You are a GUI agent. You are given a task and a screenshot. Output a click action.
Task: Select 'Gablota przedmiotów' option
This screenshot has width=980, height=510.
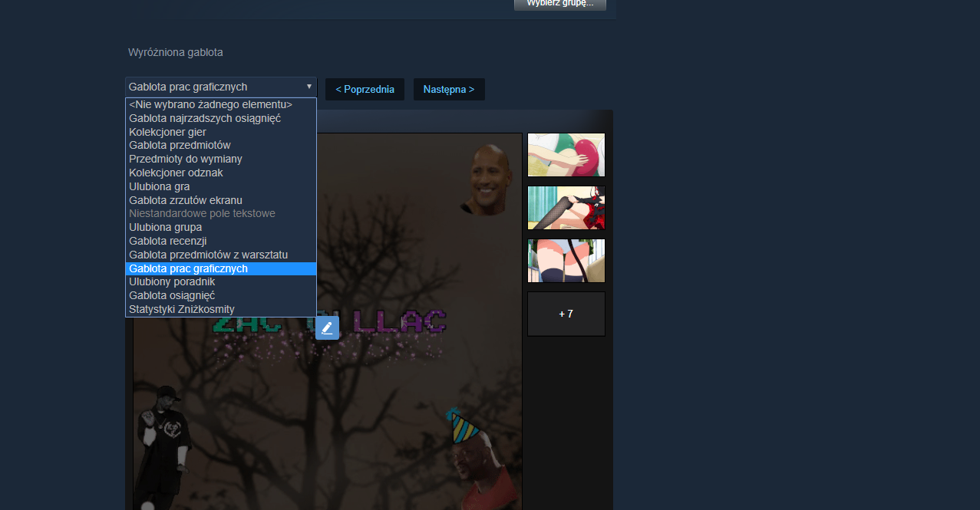click(x=180, y=145)
